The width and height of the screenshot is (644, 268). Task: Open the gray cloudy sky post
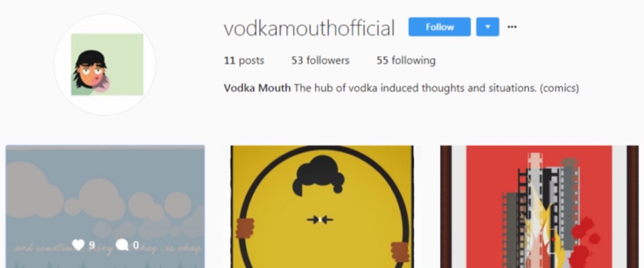click(x=105, y=206)
